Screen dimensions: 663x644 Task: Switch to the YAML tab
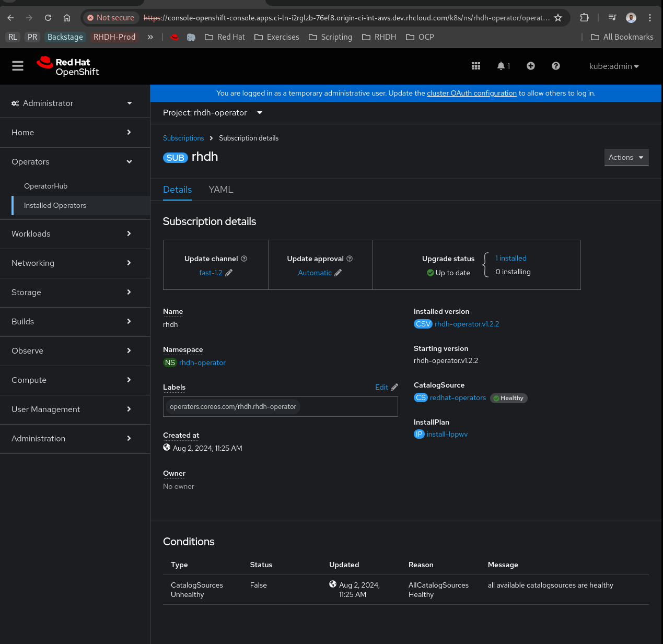(x=220, y=190)
